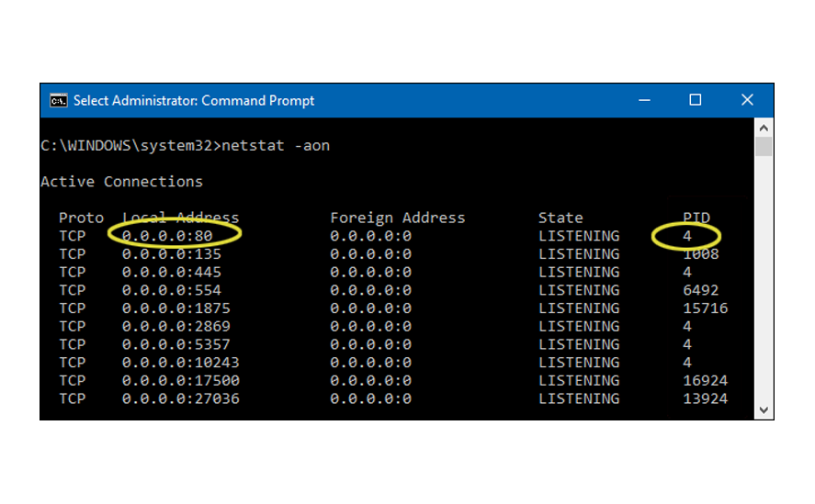Image resolution: width=815 pixels, height=504 pixels.
Task: Click PID 4 in the port 445 row
Action: [x=687, y=273]
